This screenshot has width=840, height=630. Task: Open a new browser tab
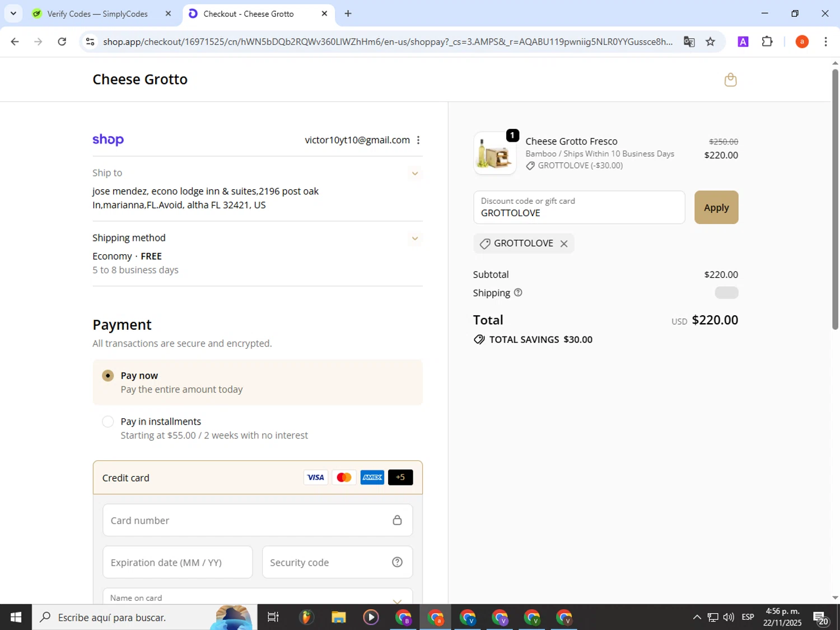click(348, 13)
